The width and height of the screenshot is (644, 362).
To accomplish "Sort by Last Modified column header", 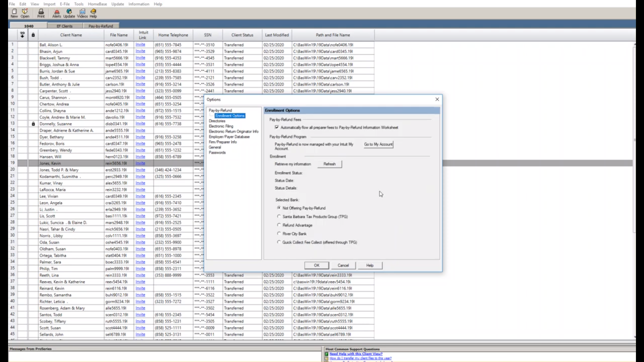I will click(277, 35).
